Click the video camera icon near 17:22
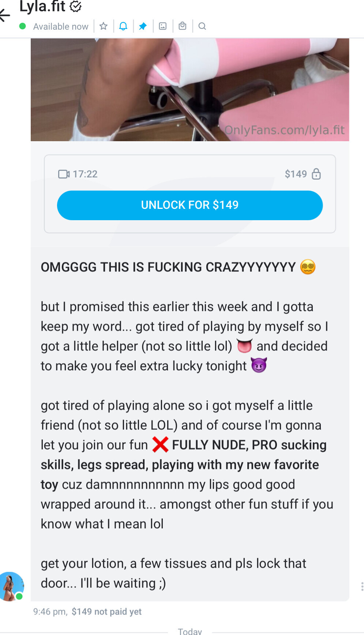This screenshot has width=364, height=635. pyautogui.click(x=64, y=174)
